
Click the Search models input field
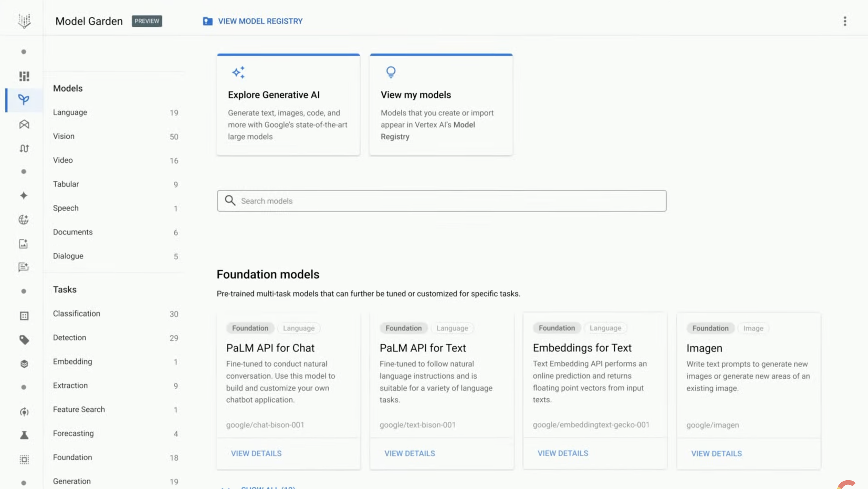[x=441, y=201]
